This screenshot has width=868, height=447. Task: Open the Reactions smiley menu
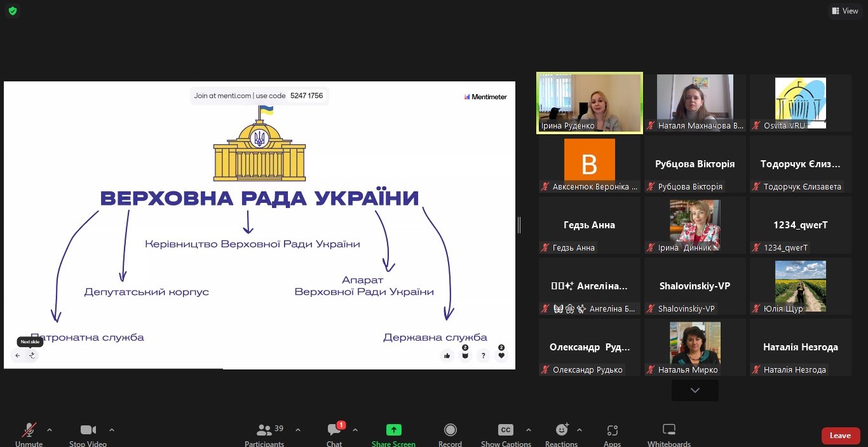(x=561, y=430)
